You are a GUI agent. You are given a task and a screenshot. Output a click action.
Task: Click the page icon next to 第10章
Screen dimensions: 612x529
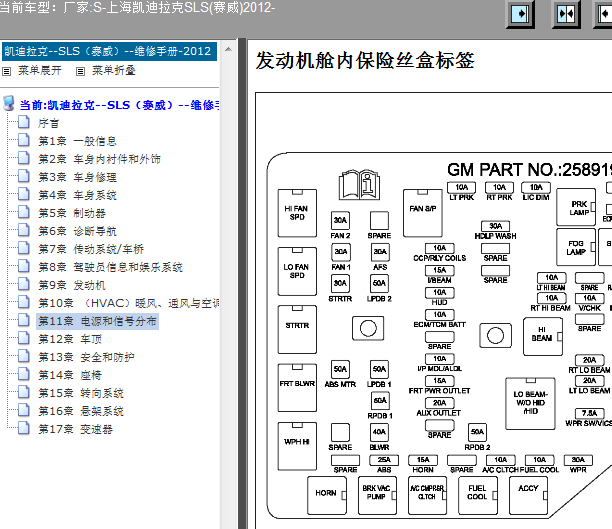pos(24,302)
